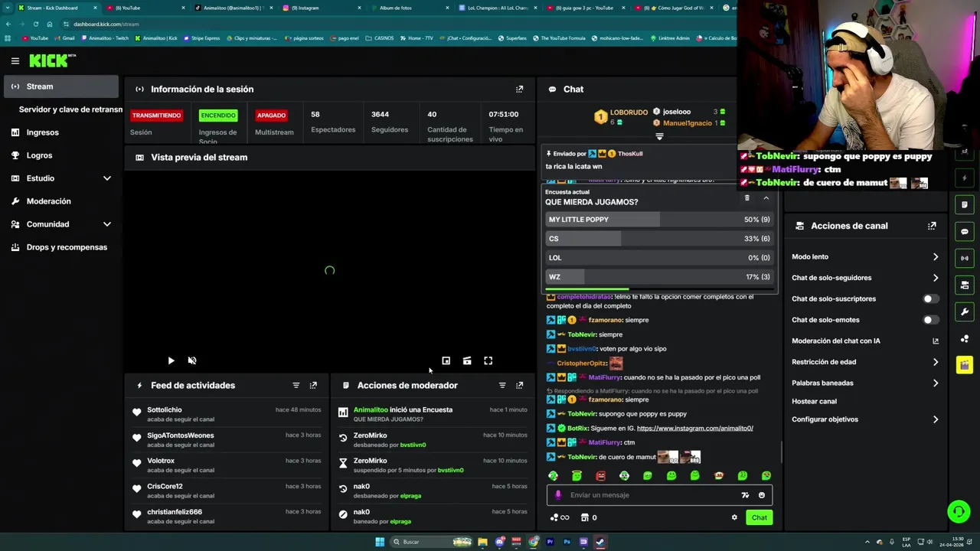Screen dimensions: 980x551
Task: Open Photoshop from the taskbar
Action: pyautogui.click(x=567, y=542)
